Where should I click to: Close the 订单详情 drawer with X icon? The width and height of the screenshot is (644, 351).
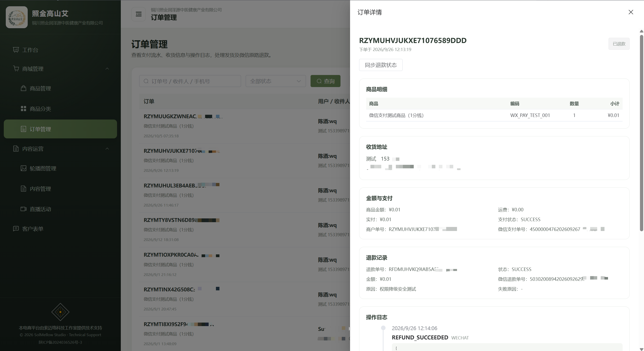click(631, 12)
